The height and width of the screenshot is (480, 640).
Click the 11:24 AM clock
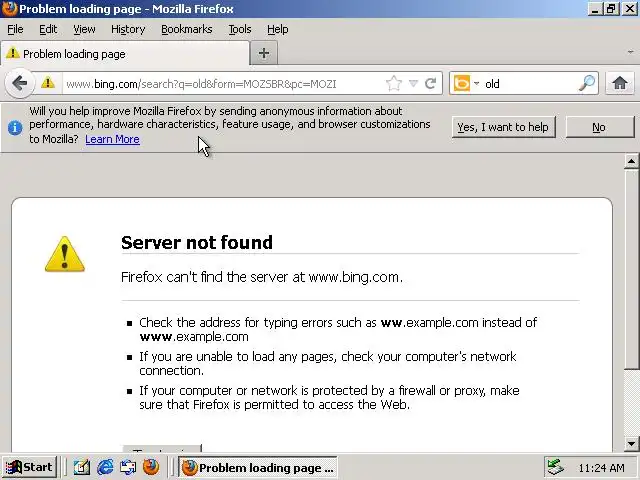click(601, 468)
